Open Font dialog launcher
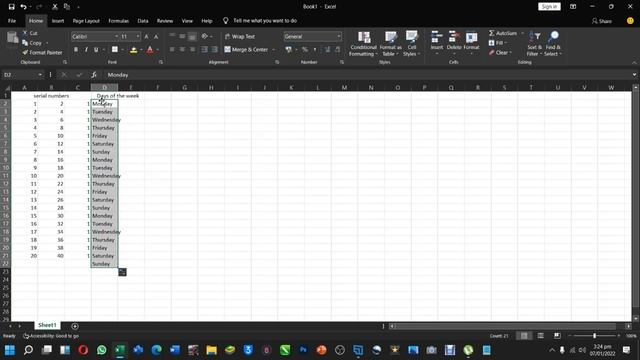This screenshot has width=640, height=360. coord(161,62)
